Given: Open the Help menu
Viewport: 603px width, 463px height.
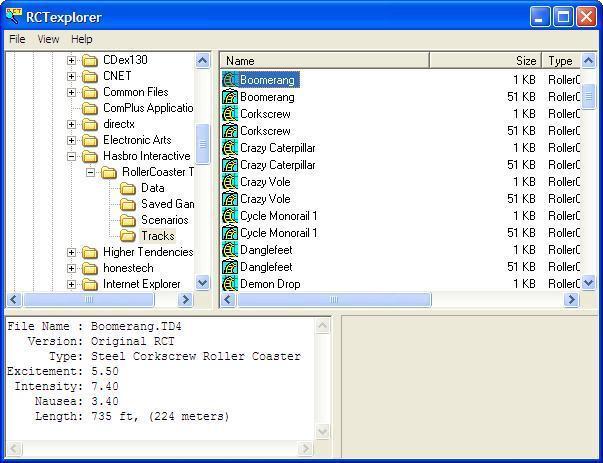Looking at the screenshot, I should (x=82, y=39).
